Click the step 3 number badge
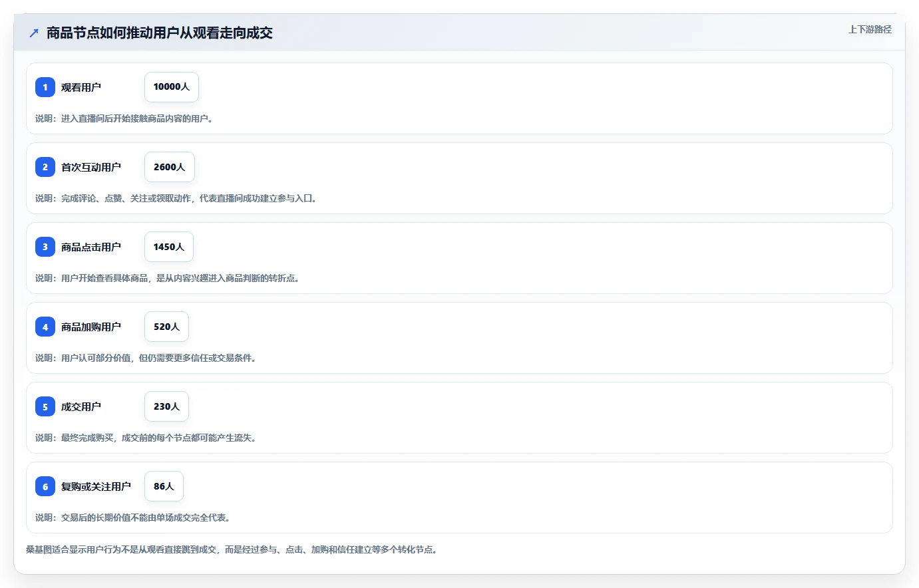 point(45,247)
